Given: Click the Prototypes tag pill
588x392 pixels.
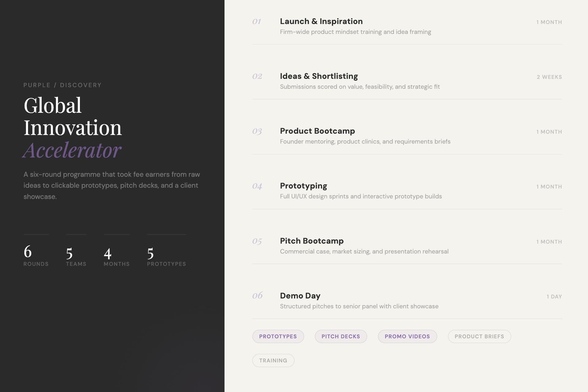Looking at the screenshot, I should 278,336.
